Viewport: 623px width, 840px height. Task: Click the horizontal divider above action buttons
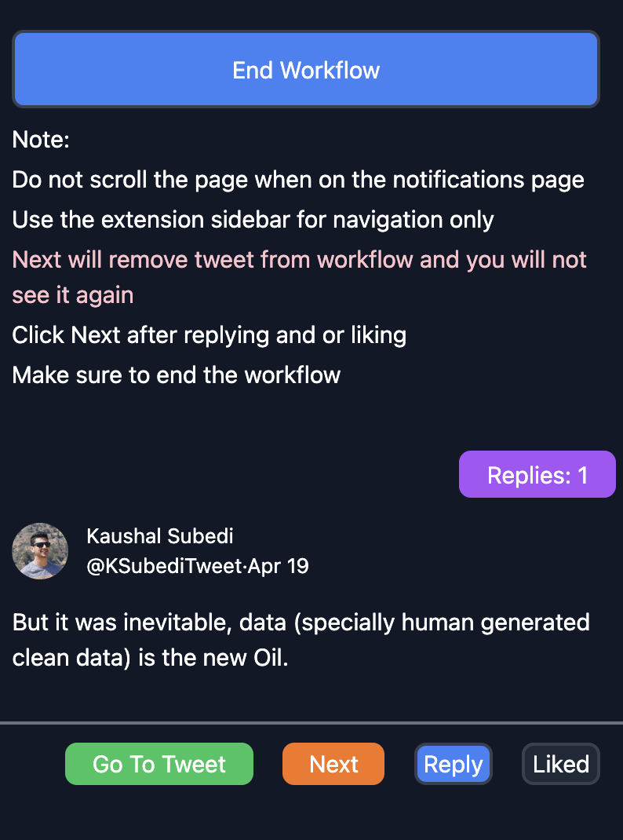(x=311, y=723)
